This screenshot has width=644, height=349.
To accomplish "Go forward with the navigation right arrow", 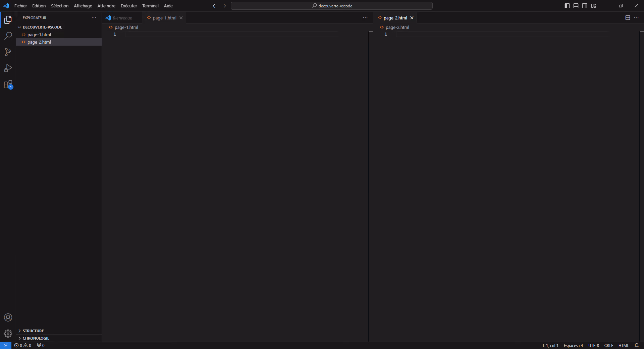I will coord(224,6).
